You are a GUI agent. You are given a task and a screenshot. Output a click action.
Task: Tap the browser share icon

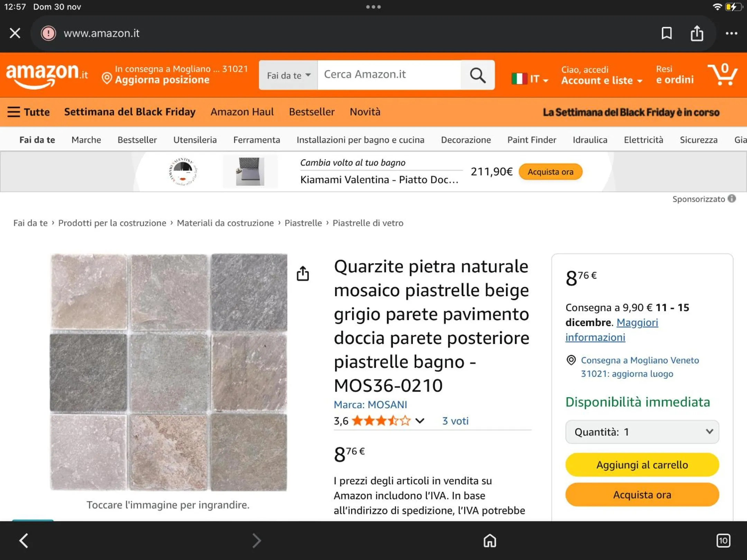click(x=697, y=33)
